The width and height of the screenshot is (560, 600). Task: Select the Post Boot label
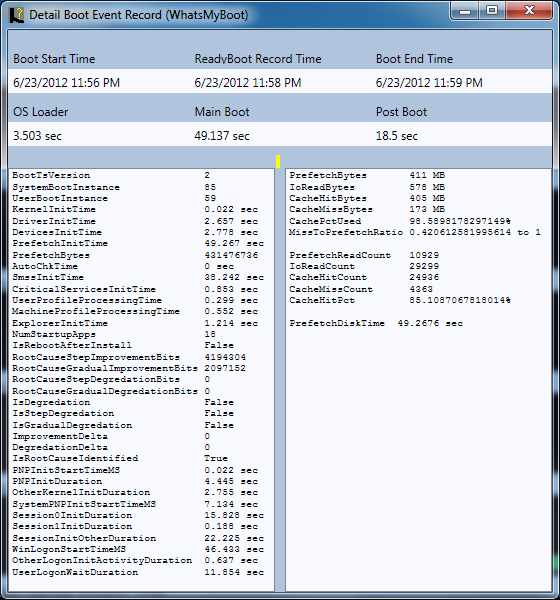[401, 112]
